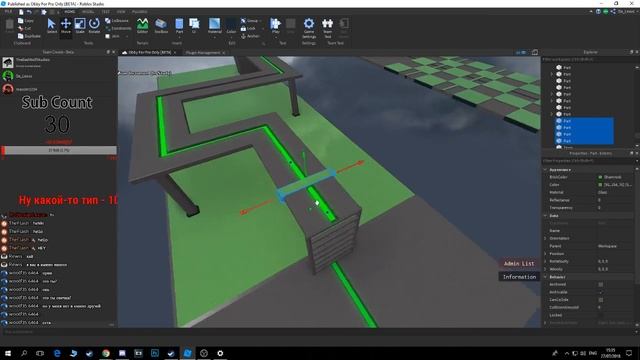Click the Properties filter field
640x360 pixels.
coord(588,161)
